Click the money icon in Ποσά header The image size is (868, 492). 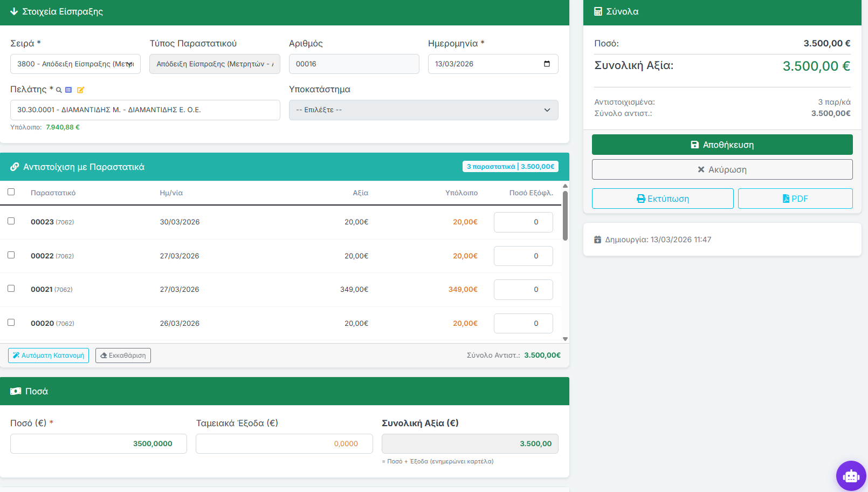coord(16,391)
